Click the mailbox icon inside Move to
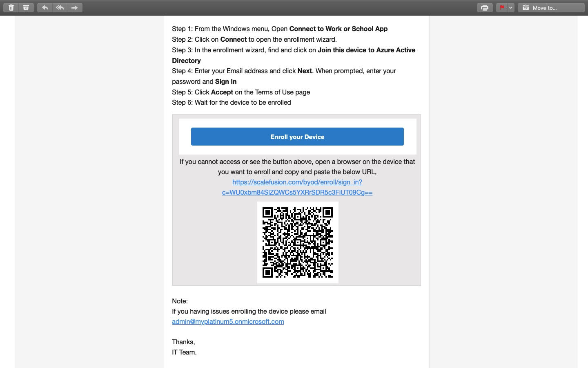Viewport: 588px width, 368px height. 526,8
